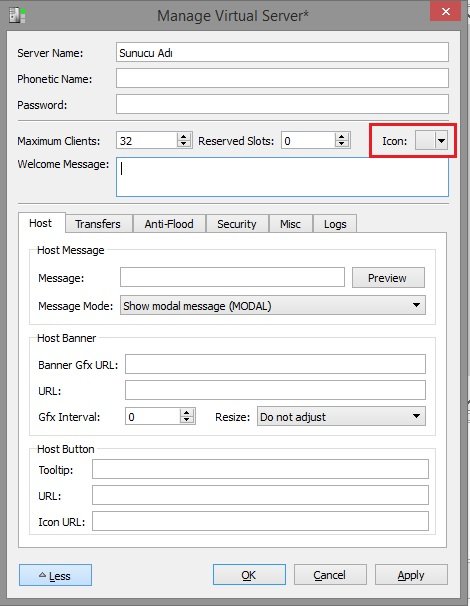Close the Manage Virtual Server window
Image resolution: width=470 pixels, height=606 pixels.
pos(445,12)
